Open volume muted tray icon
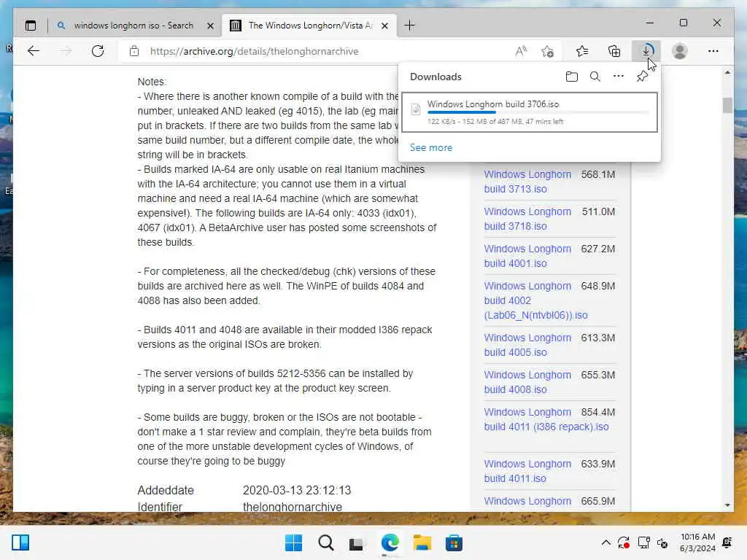 (662, 542)
